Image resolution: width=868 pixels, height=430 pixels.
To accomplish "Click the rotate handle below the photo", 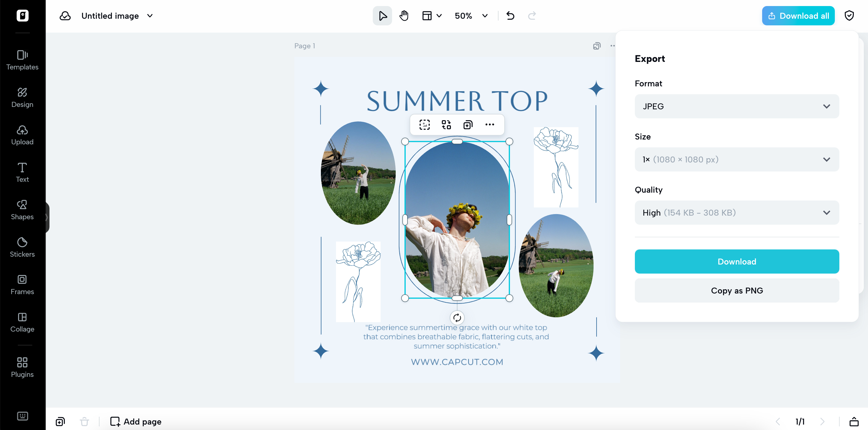I will (457, 317).
